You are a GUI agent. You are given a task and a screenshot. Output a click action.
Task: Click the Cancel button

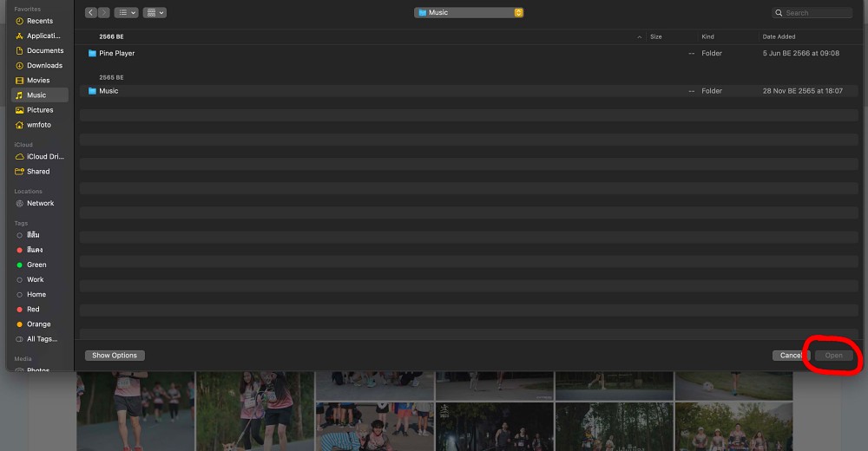pyautogui.click(x=790, y=356)
